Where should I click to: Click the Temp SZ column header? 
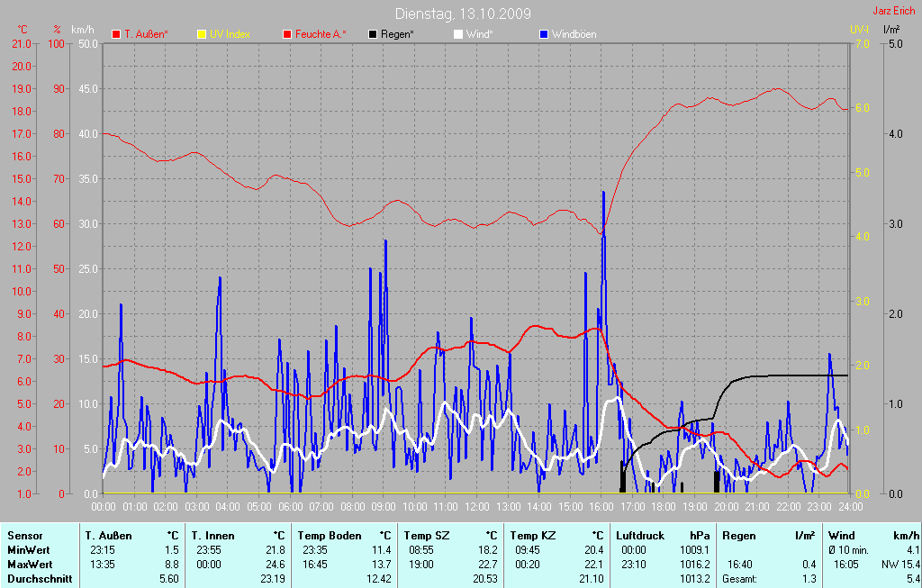(x=426, y=536)
